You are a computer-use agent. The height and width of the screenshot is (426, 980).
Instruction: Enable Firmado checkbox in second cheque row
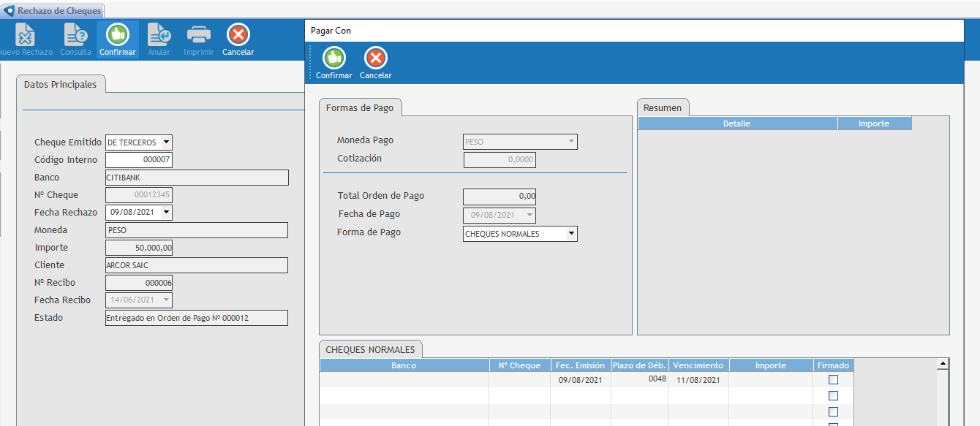(x=833, y=396)
